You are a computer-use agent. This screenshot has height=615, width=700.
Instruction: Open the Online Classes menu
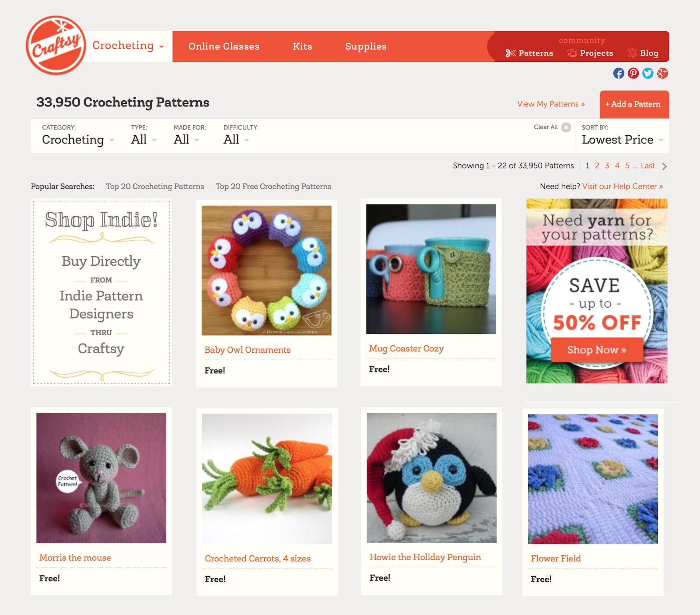(224, 46)
